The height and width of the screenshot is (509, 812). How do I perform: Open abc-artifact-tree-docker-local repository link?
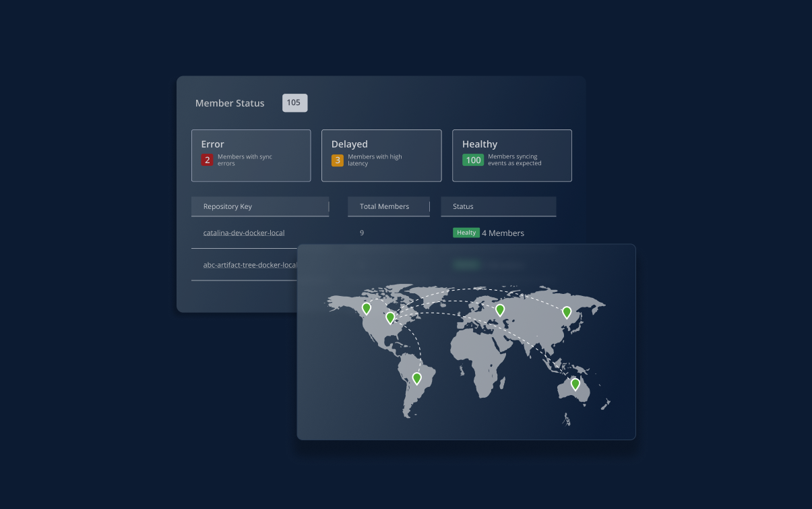[x=249, y=265]
